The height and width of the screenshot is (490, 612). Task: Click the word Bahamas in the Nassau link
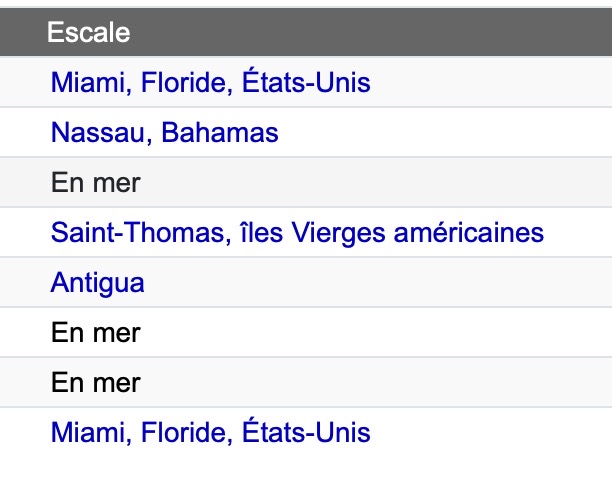point(220,132)
